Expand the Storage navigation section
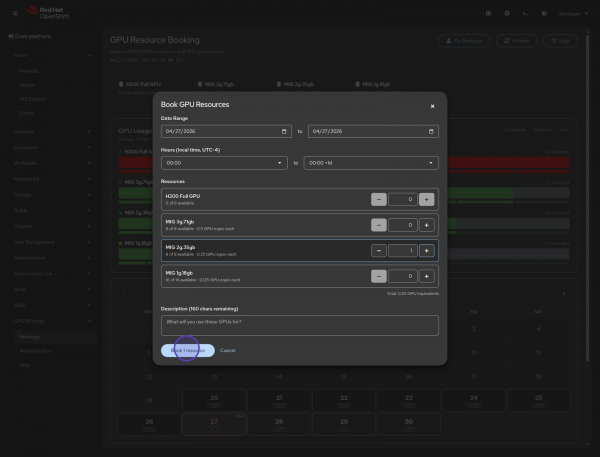 (x=52, y=195)
